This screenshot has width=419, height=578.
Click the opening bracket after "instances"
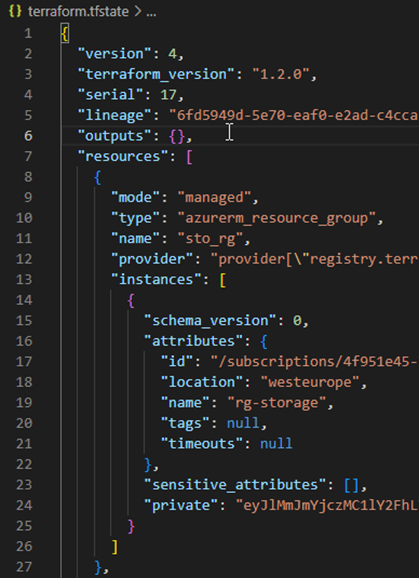point(223,280)
